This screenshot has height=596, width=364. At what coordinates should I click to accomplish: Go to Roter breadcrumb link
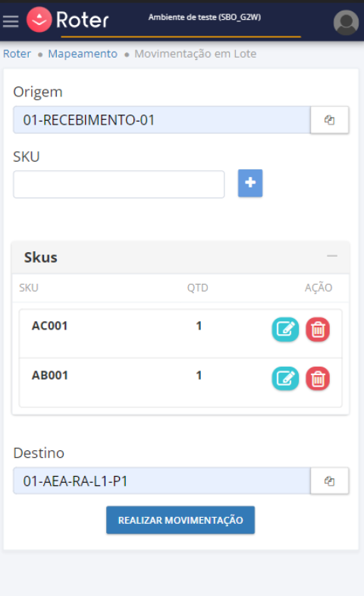coord(17,54)
